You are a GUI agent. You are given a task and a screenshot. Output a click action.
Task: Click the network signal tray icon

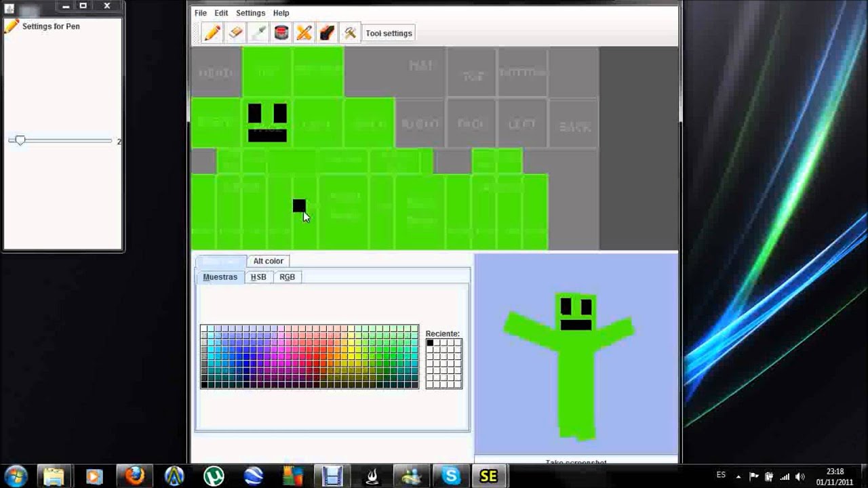784,476
